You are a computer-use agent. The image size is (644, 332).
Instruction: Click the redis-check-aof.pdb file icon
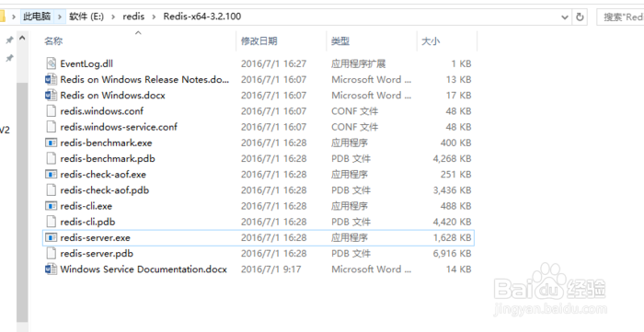coord(51,190)
